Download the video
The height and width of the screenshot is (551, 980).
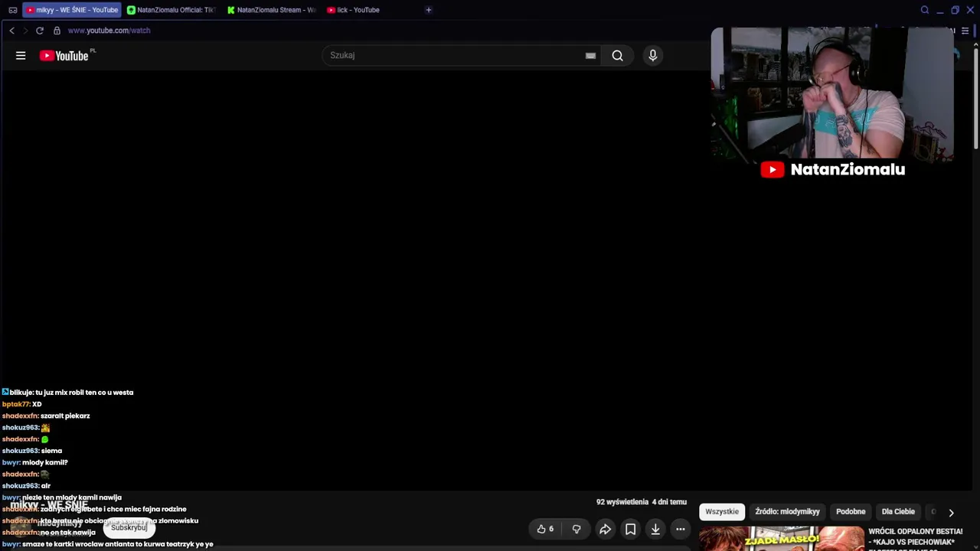(655, 529)
